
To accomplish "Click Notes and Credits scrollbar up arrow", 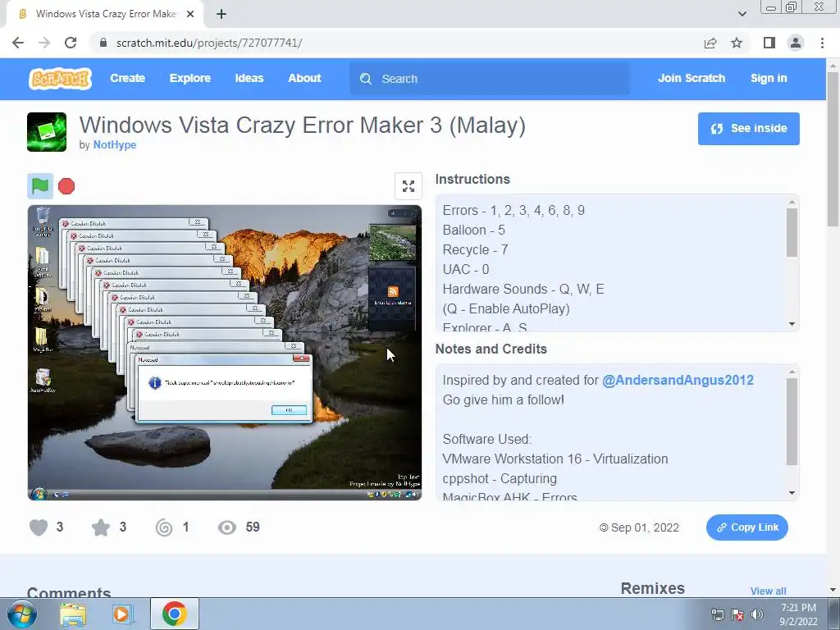I will coord(792,372).
